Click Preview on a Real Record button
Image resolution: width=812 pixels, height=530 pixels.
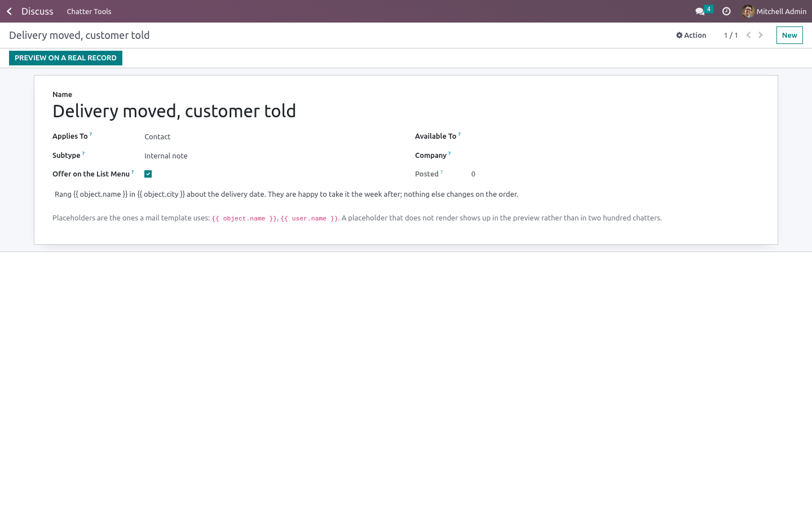click(x=65, y=58)
